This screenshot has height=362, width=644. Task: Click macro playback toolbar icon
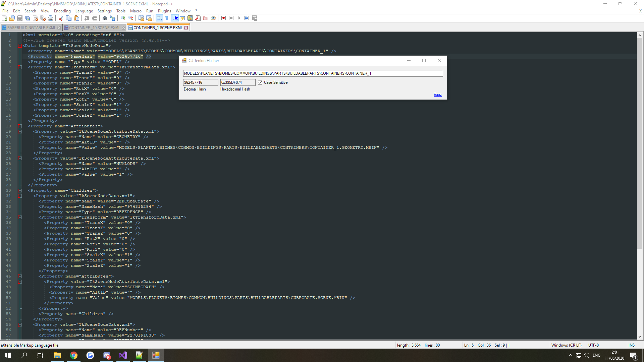[x=239, y=18]
